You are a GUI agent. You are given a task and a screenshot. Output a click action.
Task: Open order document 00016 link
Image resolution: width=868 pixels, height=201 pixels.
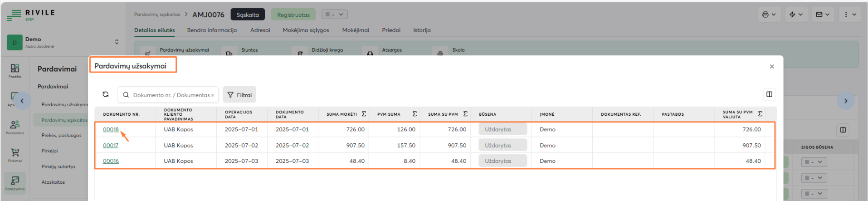111,161
